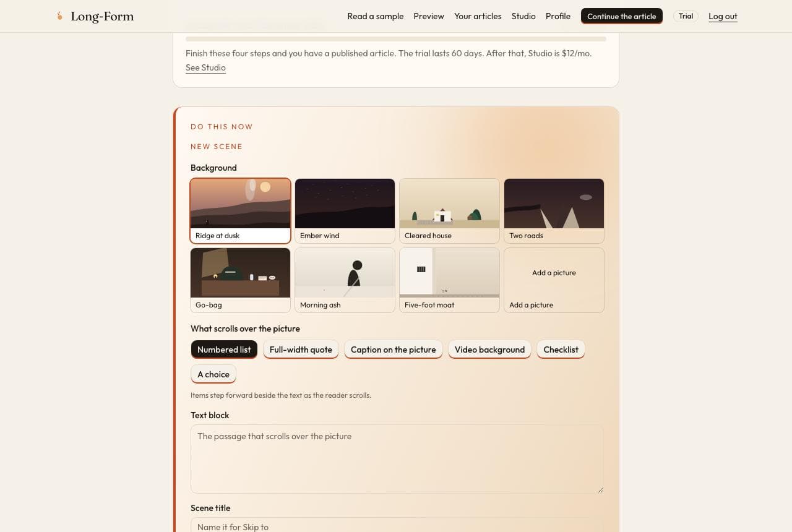This screenshot has height=532, width=792.
Task: Select the Five-foot moat background
Action: pyautogui.click(x=449, y=280)
